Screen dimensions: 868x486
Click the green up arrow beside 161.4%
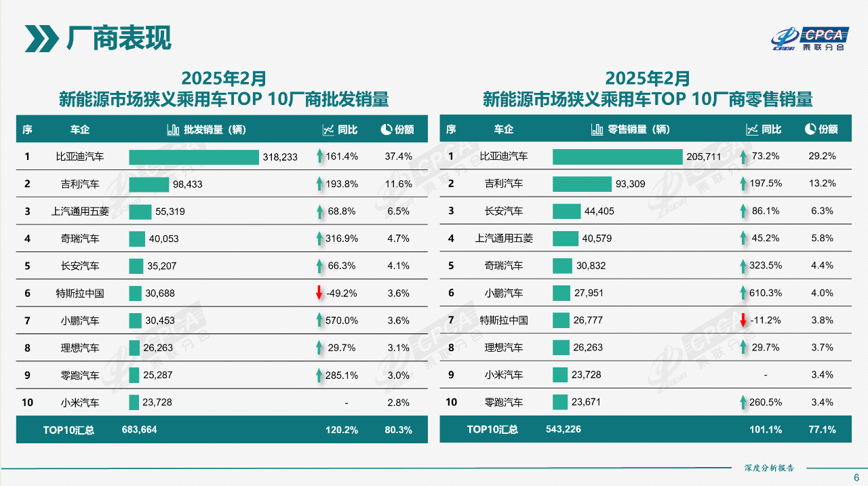320,157
